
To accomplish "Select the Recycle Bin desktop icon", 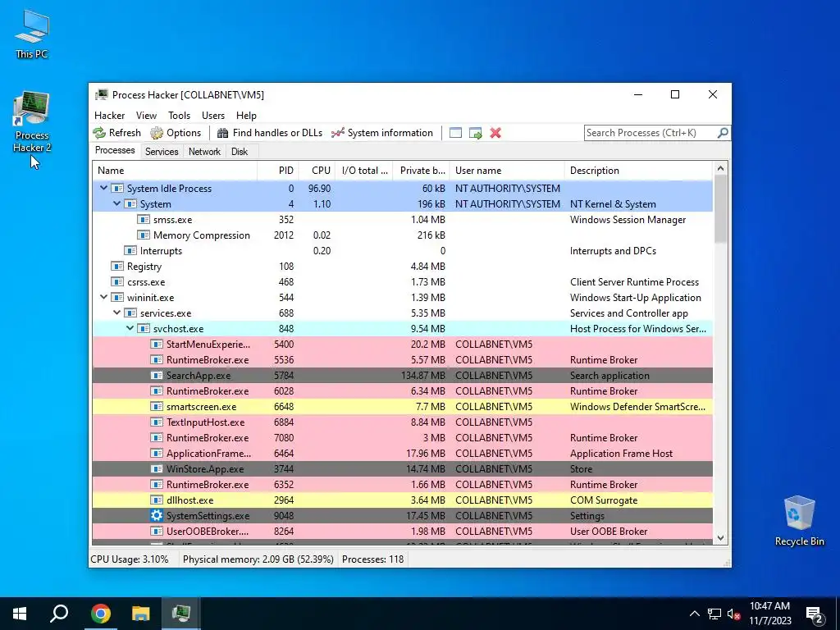I will pos(799,521).
